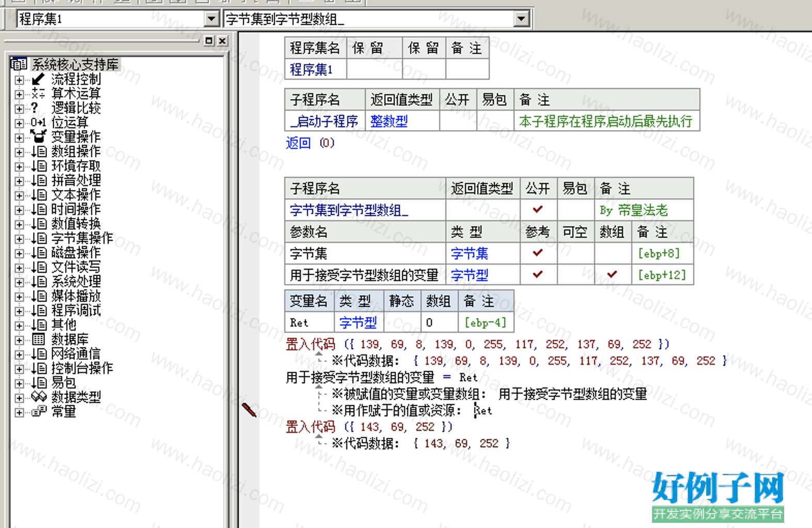Toggle 易包 cell for _启动子程序
Image resolution: width=812 pixels, height=528 pixels.
(495, 121)
